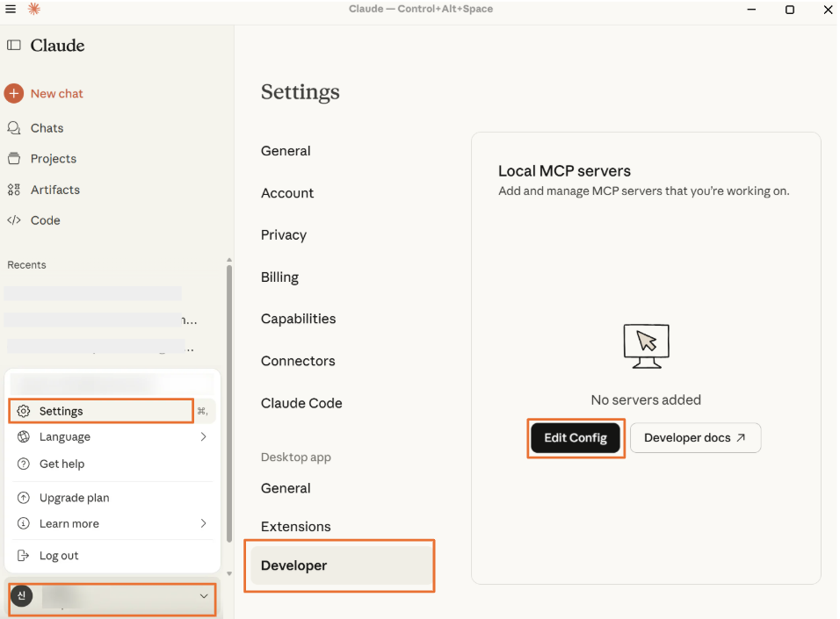Select Get help from the menu
The height and width of the screenshot is (619, 840).
coord(62,464)
